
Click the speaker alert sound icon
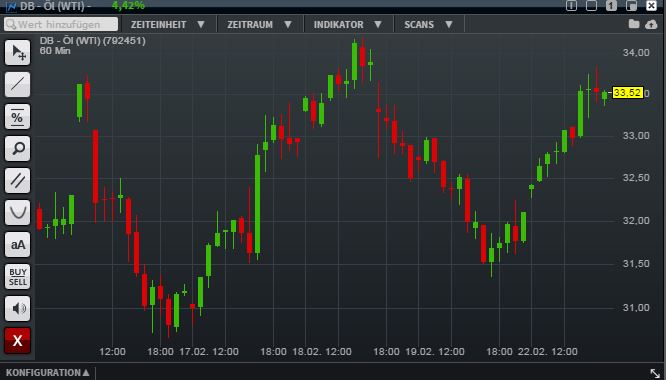17,308
